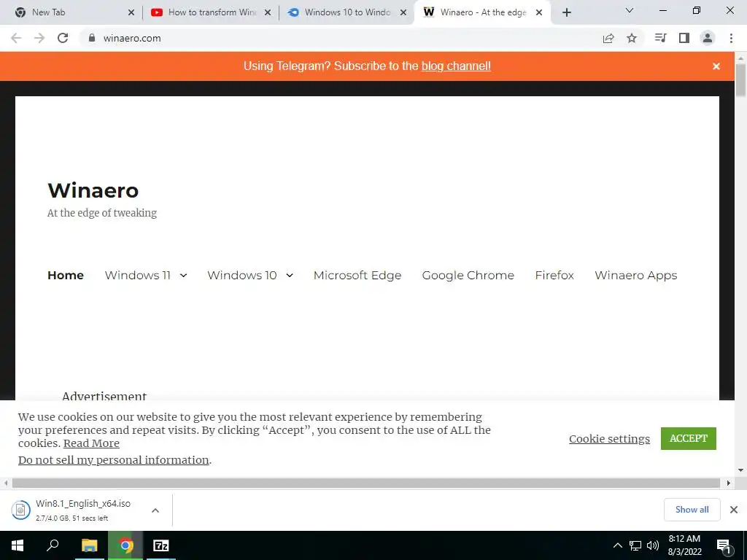Open the taskbar clock 8:12 AM
The width and height of the screenshot is (747, 560).
tap(684, 545)
